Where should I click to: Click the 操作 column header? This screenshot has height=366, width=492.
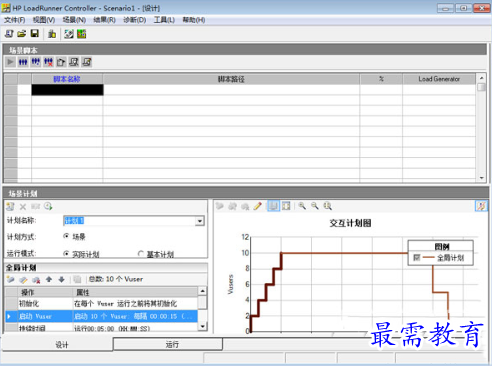point(45,292)
